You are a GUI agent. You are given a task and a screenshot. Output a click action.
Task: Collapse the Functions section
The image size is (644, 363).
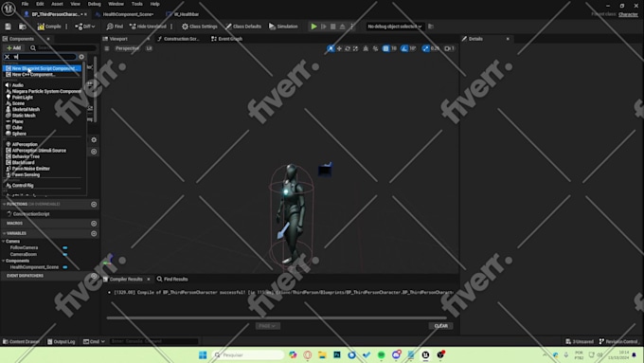point(4,205)
